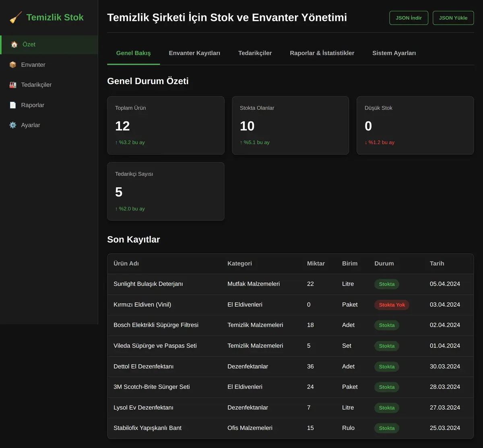
Task: Click the gear icon beside Ayarlar
Action: tap(13, 125)
